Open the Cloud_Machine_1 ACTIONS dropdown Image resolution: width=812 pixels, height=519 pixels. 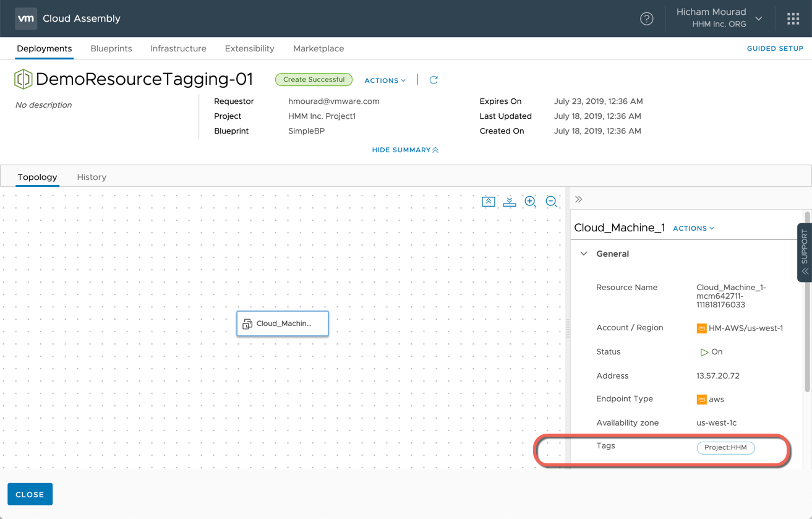[x=693, y=228]
